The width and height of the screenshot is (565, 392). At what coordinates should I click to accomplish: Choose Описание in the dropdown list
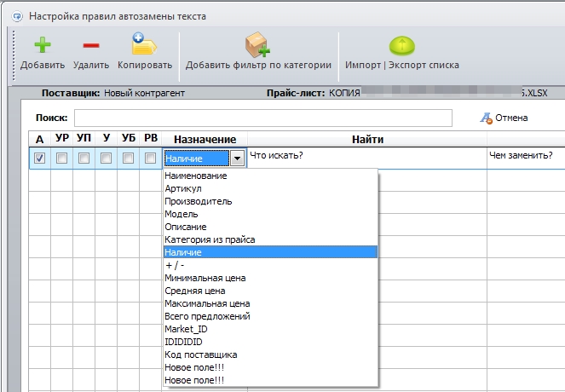tap(270, 227)
